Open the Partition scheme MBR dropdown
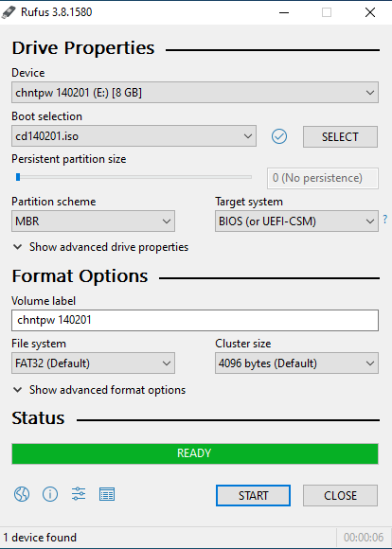The height and width of the screenshot is (549, 392). (x=93, y=221)
